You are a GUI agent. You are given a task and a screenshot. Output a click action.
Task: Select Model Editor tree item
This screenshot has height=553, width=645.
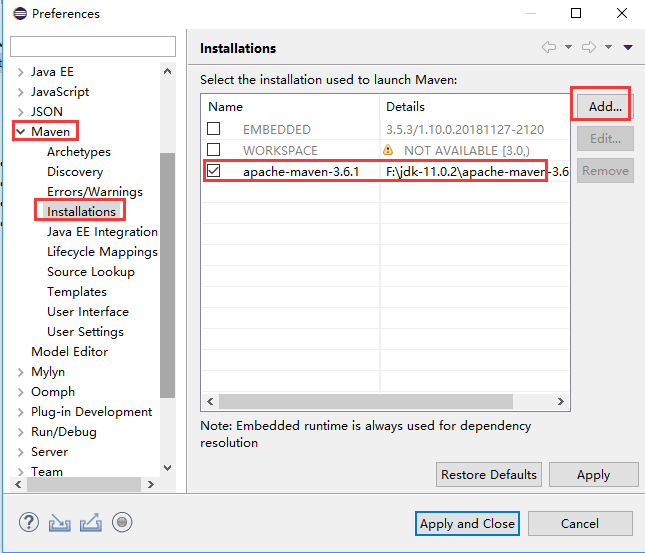(69, 352)
